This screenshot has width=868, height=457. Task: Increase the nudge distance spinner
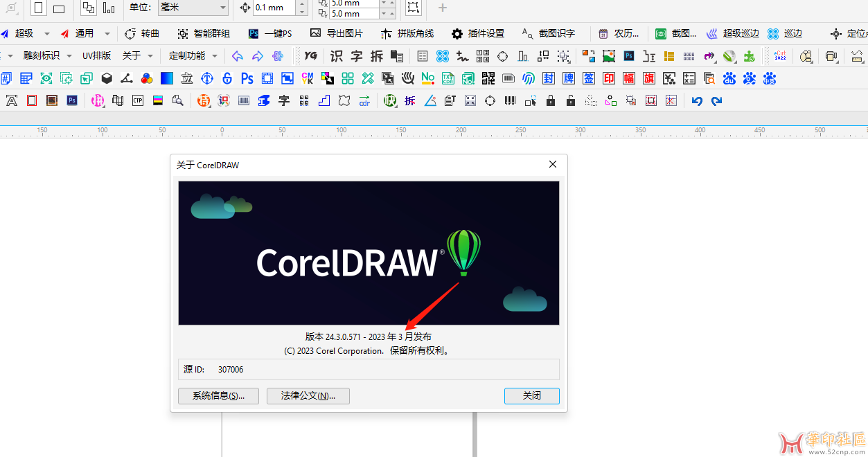click(x=302, y=3)
